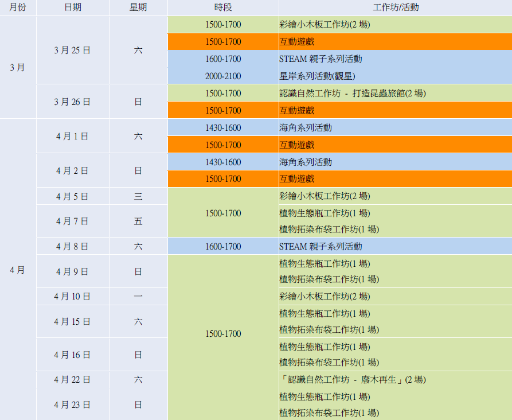Viewport: 512px width, 420px height.
Task: Select the 3 月 25 日 date cell
Action: pyautogui.click(x=72, y=50)
